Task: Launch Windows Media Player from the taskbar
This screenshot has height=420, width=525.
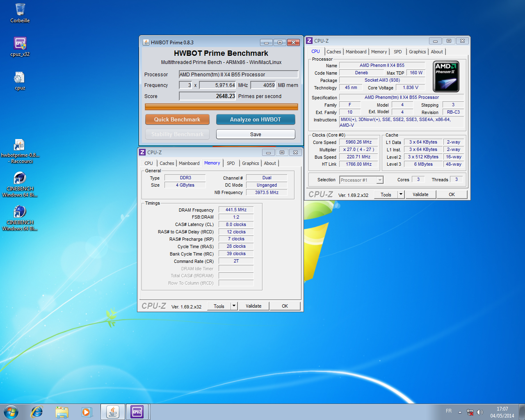Action: click(x=87, y=411)
